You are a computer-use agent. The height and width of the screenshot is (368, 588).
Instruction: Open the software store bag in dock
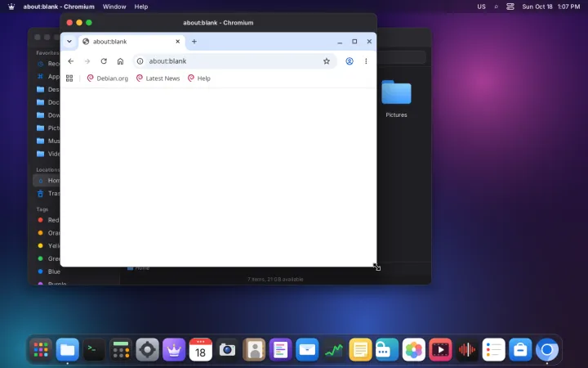click(x=520, y=350)
